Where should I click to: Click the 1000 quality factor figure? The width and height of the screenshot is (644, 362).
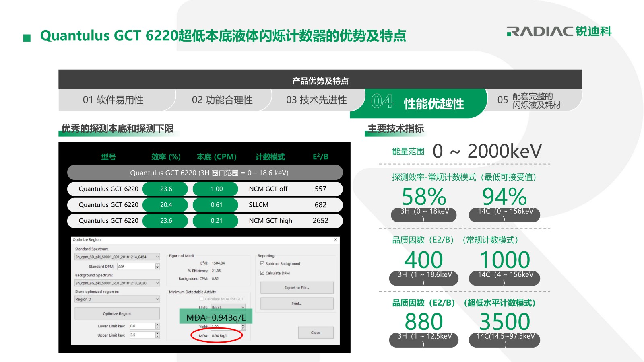(x=504, y=260)
